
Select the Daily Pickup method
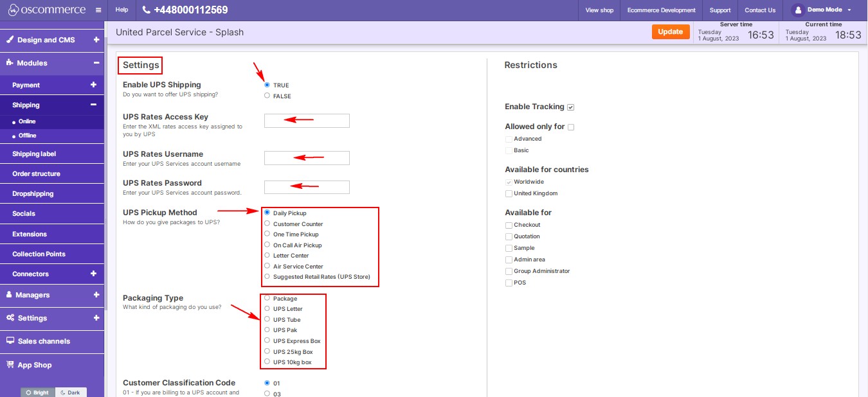267,213
